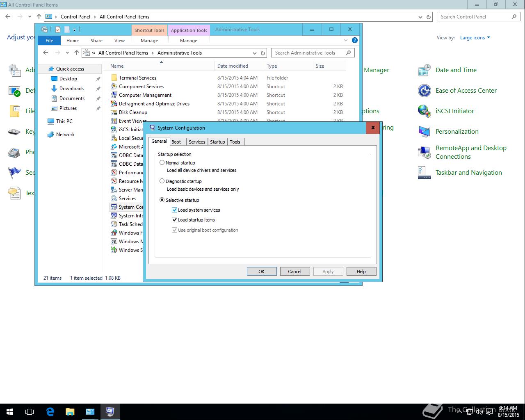Open iSCSI Initiator icon in Control Panel
525x420 pixels.
click(x=424, y=111)
